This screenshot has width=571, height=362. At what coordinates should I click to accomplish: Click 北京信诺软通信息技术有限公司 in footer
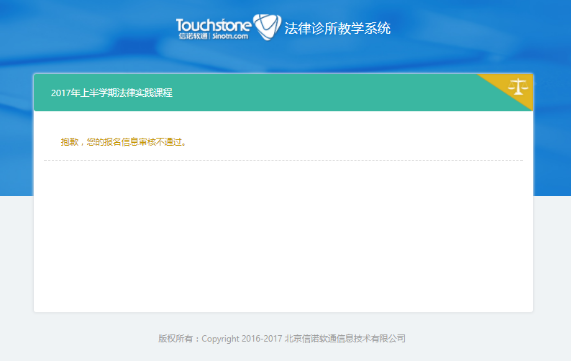click(345, 339)
